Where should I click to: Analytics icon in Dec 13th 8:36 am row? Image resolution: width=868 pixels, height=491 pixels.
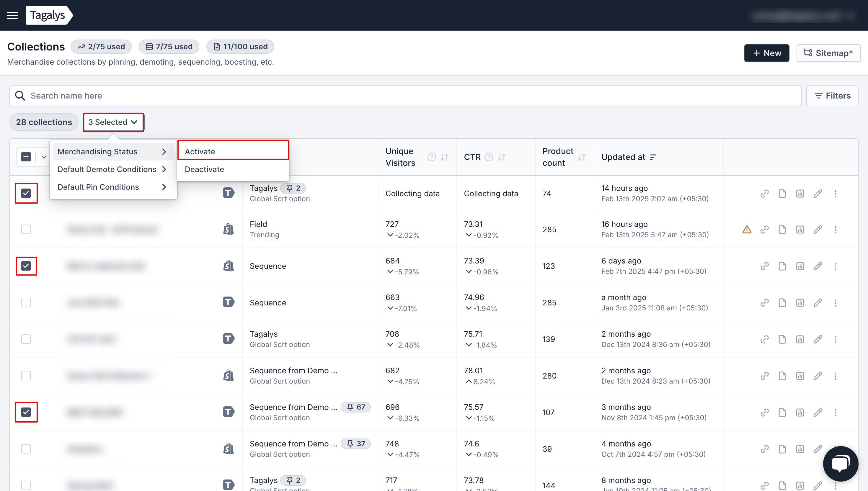(800, 339)
